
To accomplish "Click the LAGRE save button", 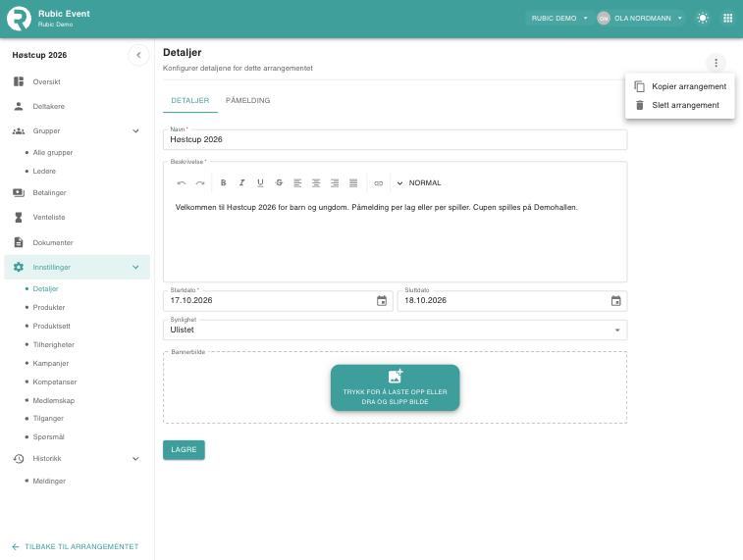I will coord(184,450).
